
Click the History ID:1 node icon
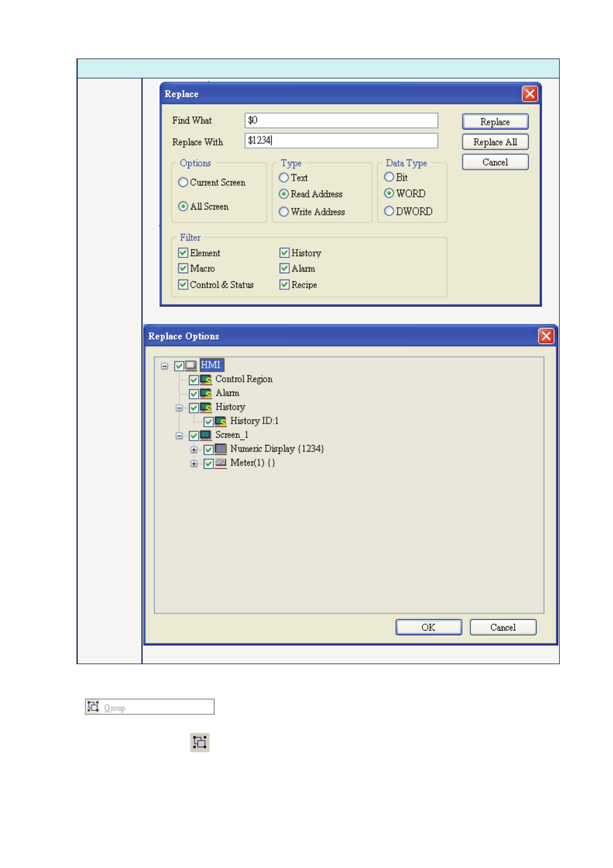(x=221, y=421)
